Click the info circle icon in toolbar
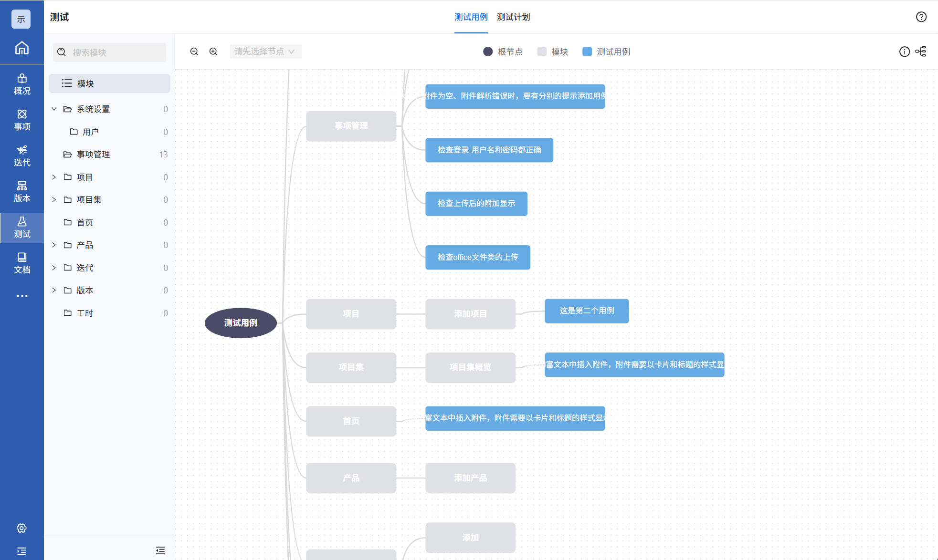This screenshot has width=938, height=560. point(904,52)
